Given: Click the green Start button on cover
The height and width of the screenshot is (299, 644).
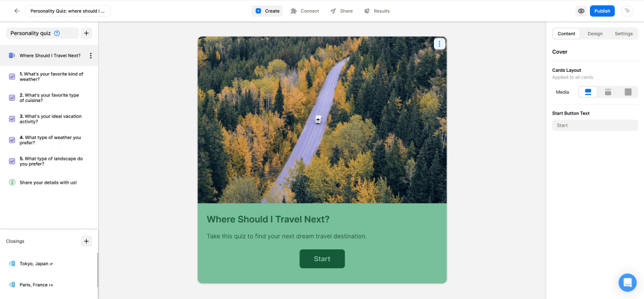Looking at the screenshot, I should coord(322,259).
